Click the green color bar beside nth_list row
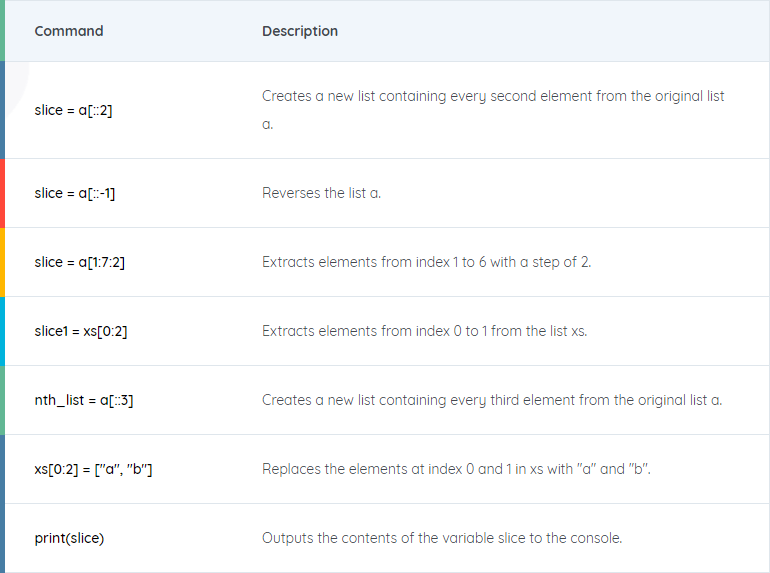Viewport: 770px width, 573px height. [2, 400]
